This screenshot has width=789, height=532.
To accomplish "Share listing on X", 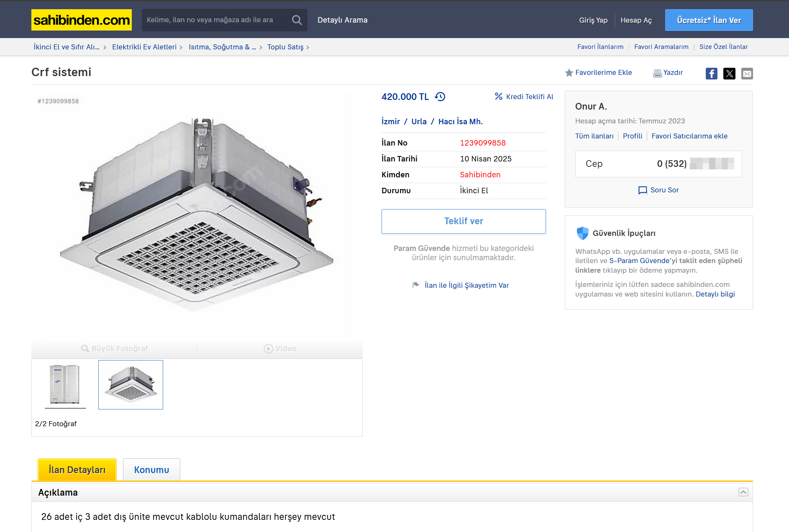I will [x=729, y=74].
